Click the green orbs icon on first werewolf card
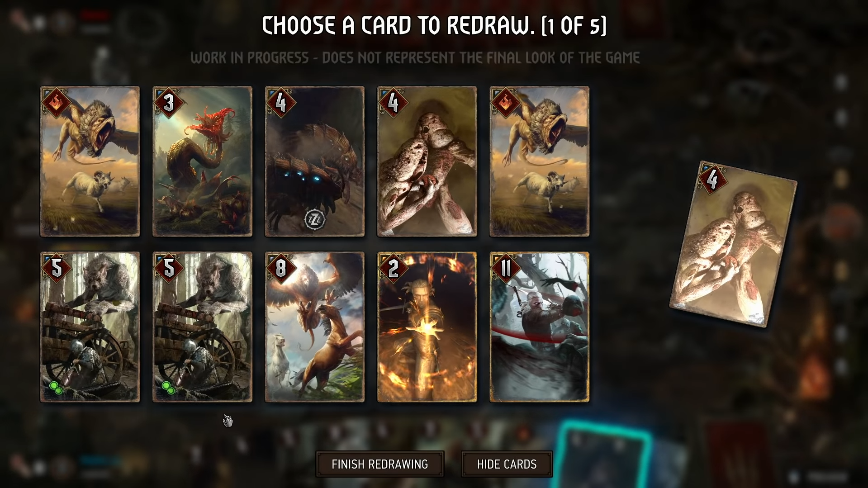 [57, 388]
